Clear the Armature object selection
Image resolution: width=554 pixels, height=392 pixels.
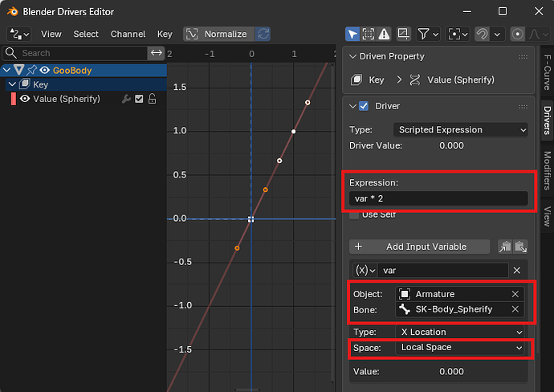(515, 294)
